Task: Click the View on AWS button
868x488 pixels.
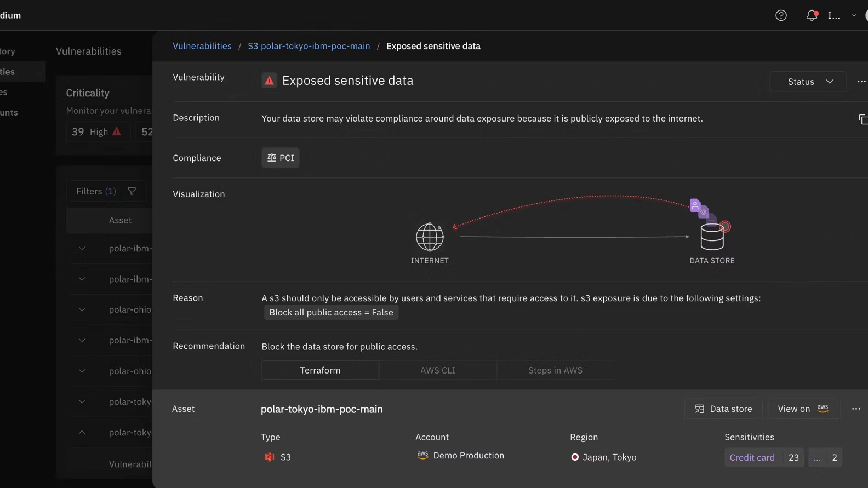Action: pos(803,409)
